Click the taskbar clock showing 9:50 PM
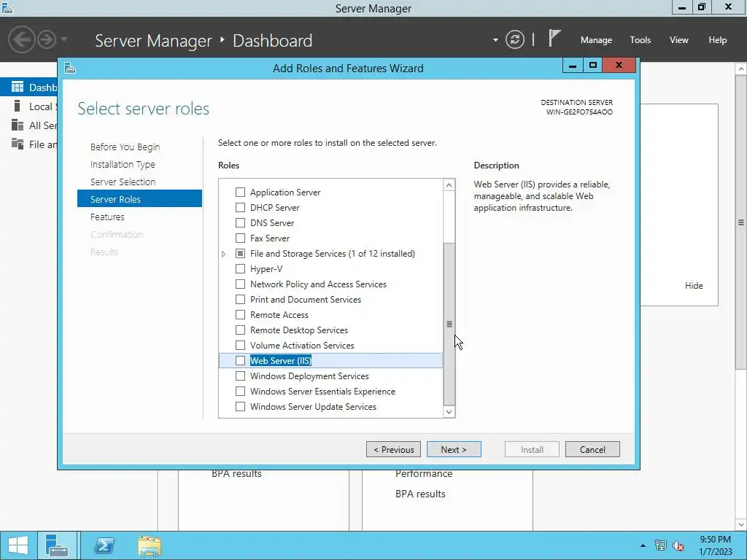The width and height of the screenshot is (747, 560). point(715,545)
